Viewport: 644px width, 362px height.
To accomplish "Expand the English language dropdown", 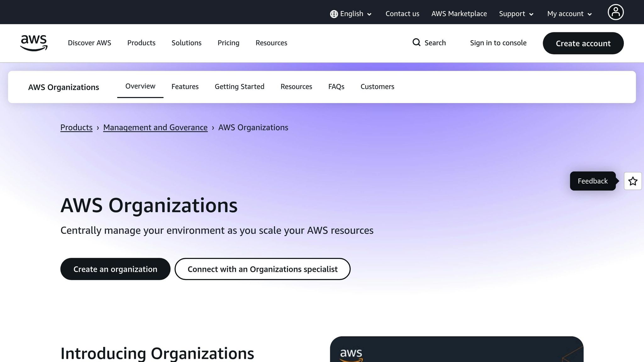I will 351,14.
